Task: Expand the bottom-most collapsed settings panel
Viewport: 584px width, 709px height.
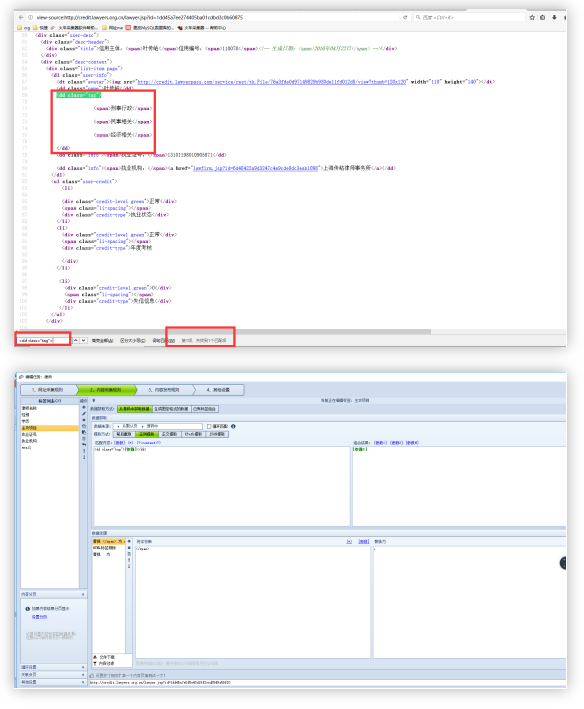Action: [x=53, y=682]
